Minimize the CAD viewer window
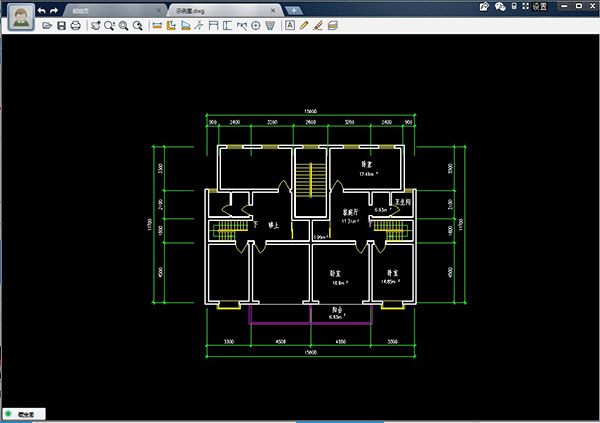The width and height of the screenshot is (600, 423). [564, 6]
